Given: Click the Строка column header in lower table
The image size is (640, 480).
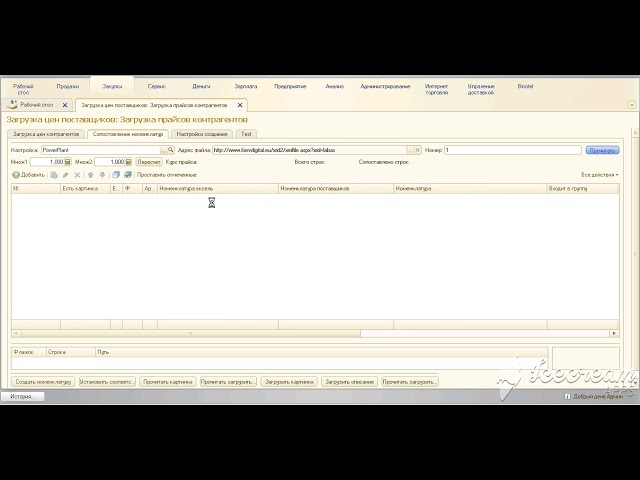Looking at the screenshot, I should (x=71, y=352).
